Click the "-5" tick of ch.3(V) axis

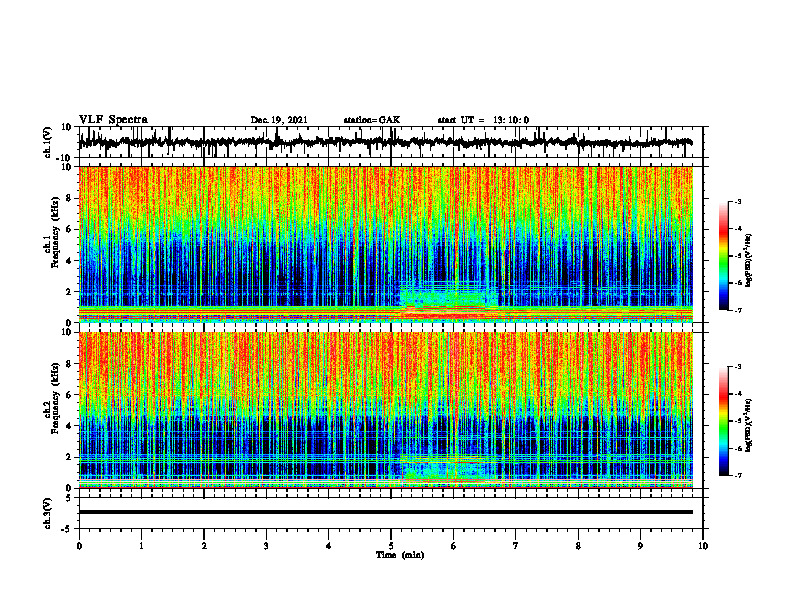click(x=67, y=529)
